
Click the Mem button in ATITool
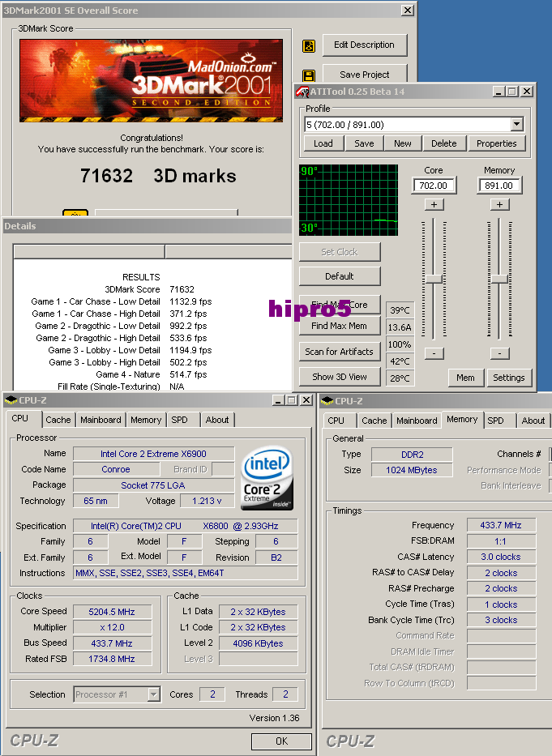click(x=465, y=378)
